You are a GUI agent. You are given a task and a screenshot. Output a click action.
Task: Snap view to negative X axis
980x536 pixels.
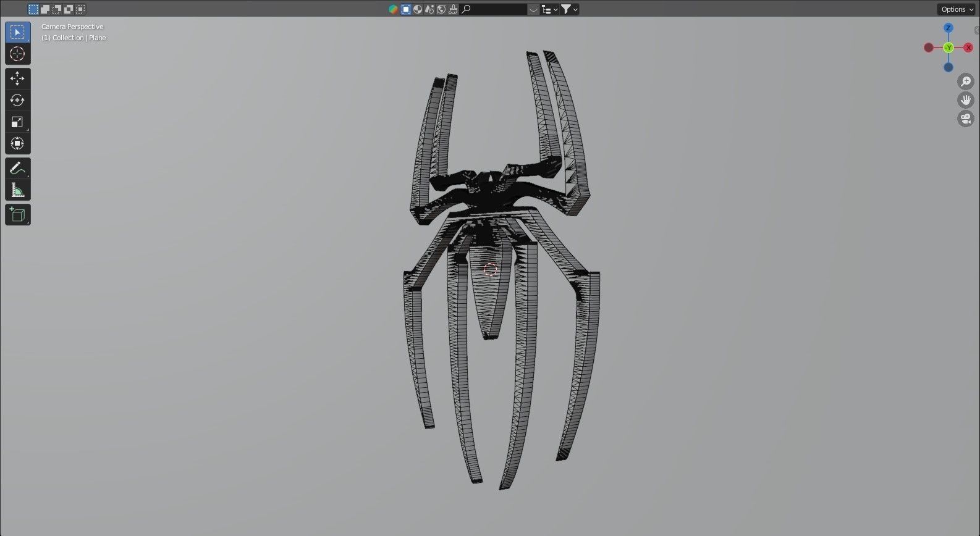(929, 48)
